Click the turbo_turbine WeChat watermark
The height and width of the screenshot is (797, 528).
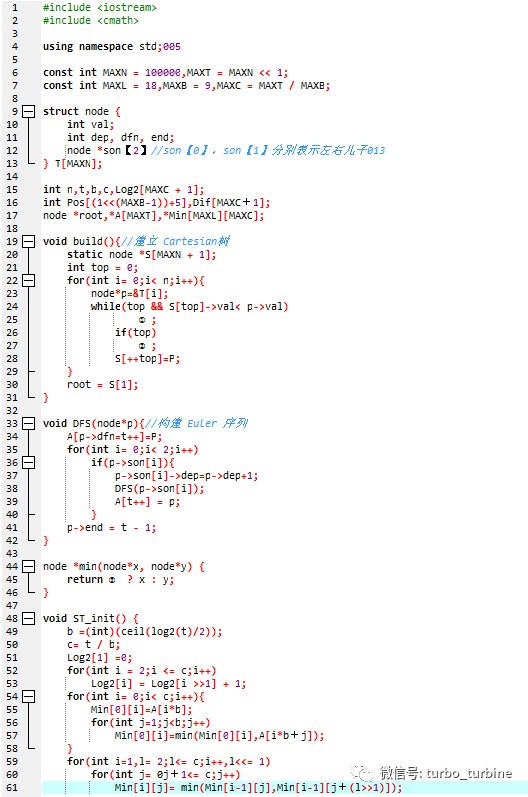pyautogui.click(x=430, y=773)
